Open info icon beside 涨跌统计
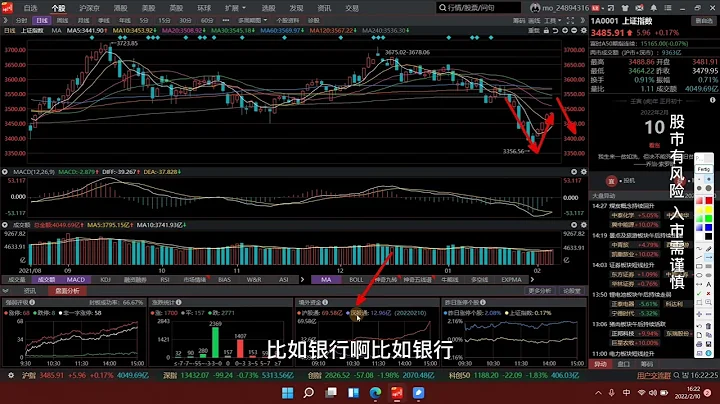Image resolution: width=720 pixels, height=404 pixels. 179,302
